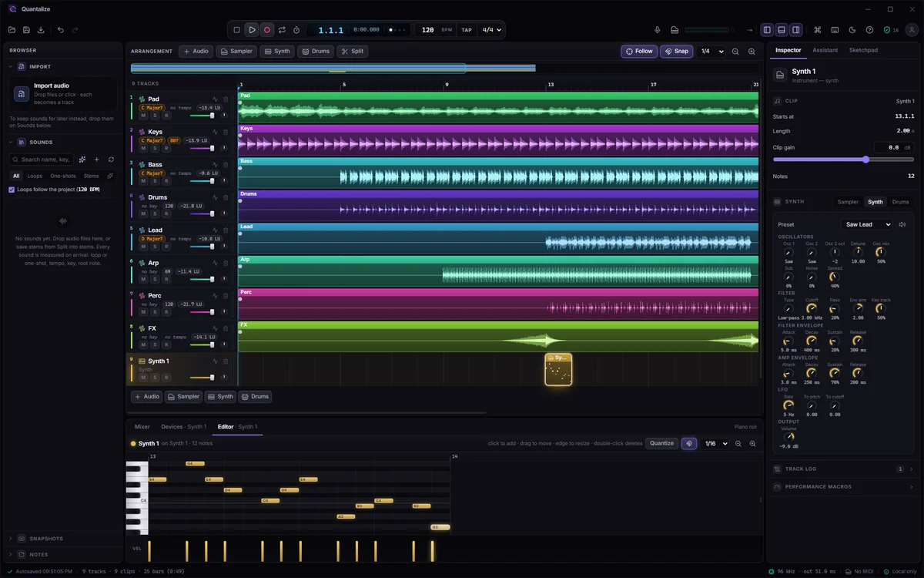The width and height of the screenshot is (924, 578).
Task: Click the Search name, key sounds field
Action: 42,160
